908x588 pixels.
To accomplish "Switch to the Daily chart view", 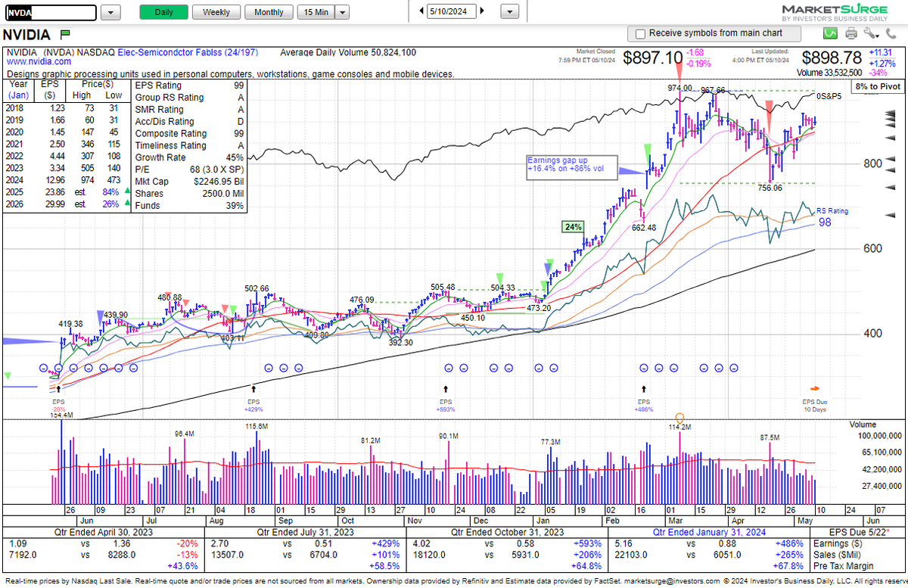I will [163, 12].
